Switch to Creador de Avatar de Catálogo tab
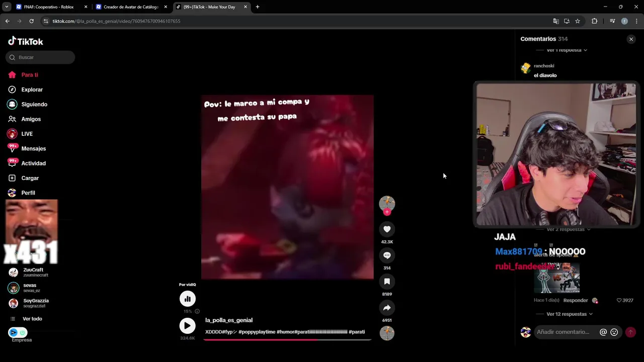 coord(131,7)
